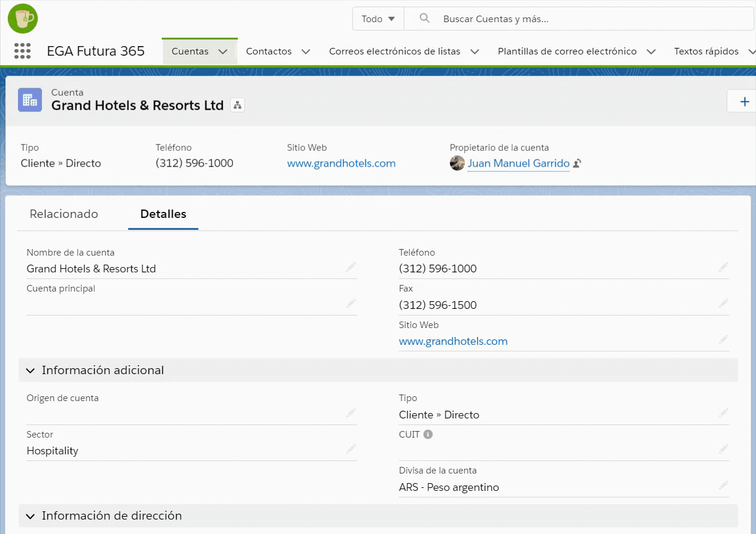Expand the Cuentas tab dropdown chevron

pyautogui.click(x=223, y=51)
